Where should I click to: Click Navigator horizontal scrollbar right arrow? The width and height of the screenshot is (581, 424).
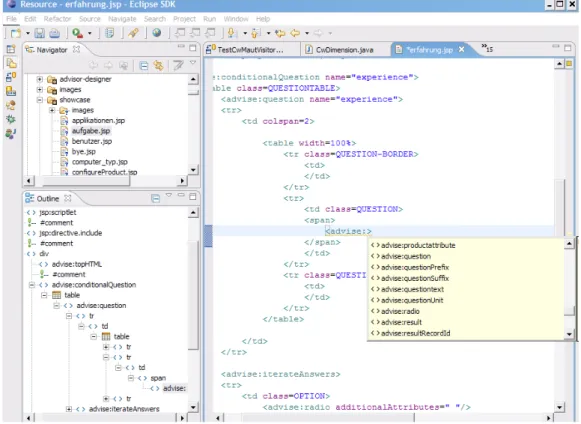point(182,181)
